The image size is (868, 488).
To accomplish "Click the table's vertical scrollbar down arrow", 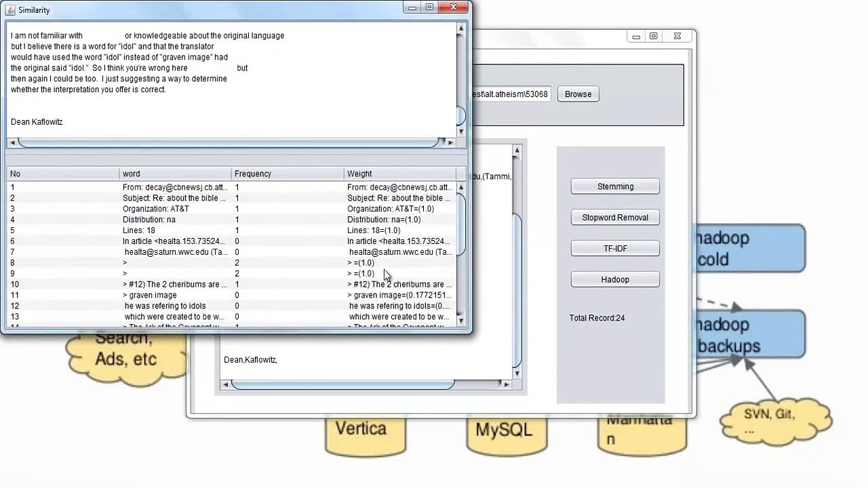I will (461, 320).
